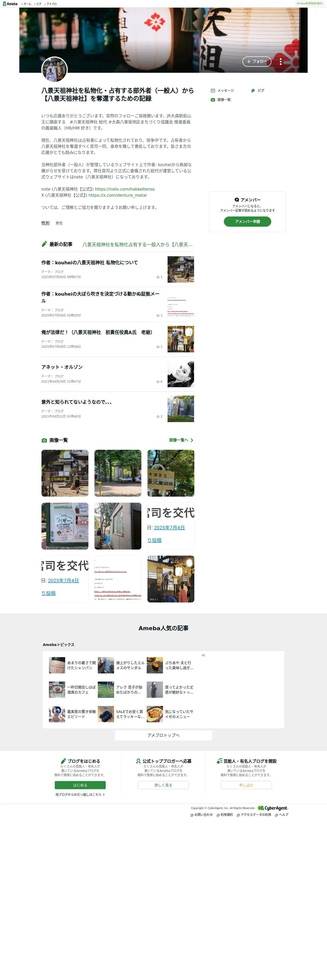This screenshot has height=980, width=327.
Task: Open article kouheiの八景天祖神社 私物化について
Action: 89,263
